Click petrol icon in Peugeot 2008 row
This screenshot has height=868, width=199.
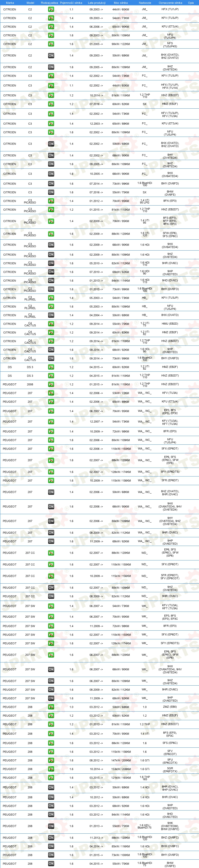(51, 384)
